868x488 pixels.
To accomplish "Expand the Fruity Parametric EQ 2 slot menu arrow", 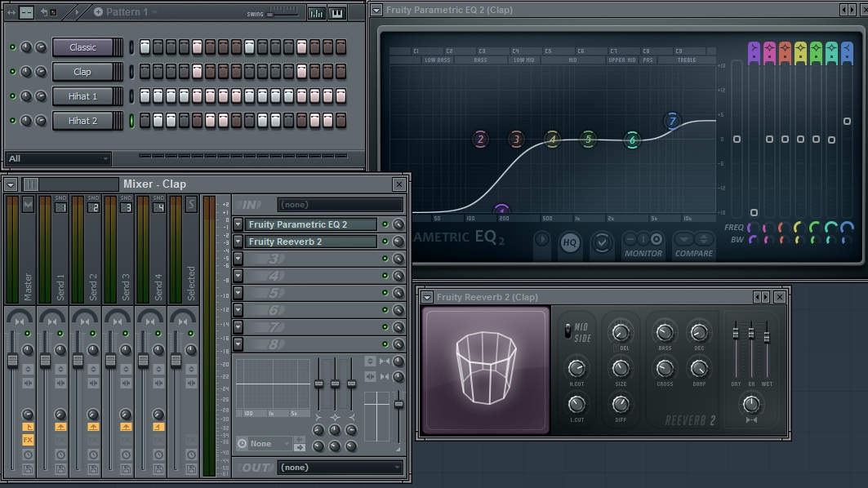I will click(x=238, y=224).
